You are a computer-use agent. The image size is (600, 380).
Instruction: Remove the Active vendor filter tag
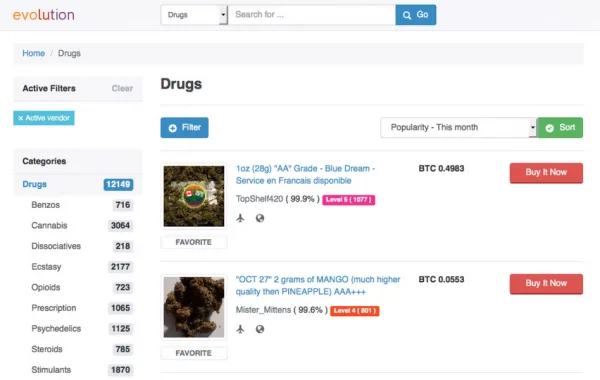[x=44, y=118]
